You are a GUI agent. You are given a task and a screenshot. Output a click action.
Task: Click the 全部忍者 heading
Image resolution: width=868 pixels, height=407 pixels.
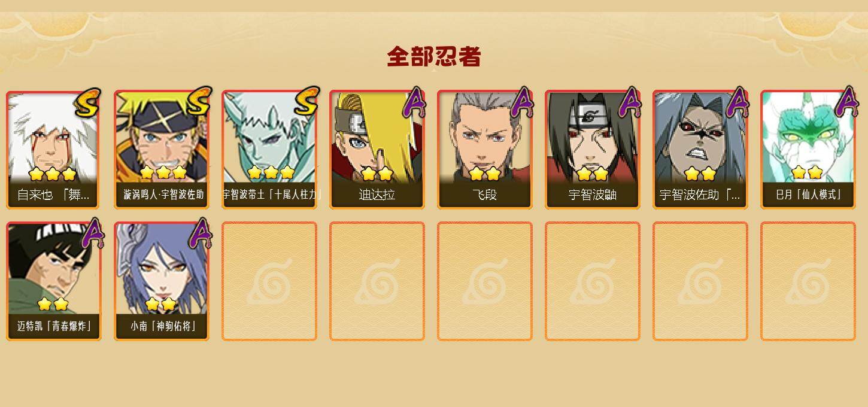434,56
